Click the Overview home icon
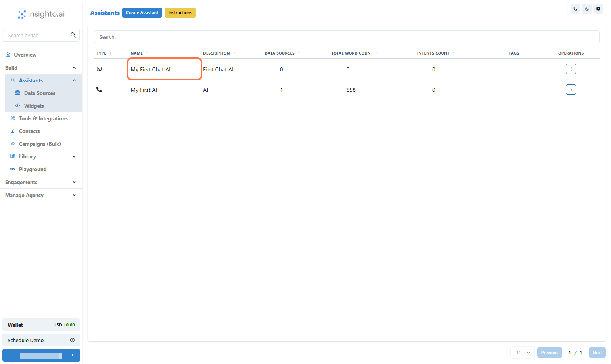Image resolution: width=611 pixels, height=364 pixels. [x=8, y=55]
